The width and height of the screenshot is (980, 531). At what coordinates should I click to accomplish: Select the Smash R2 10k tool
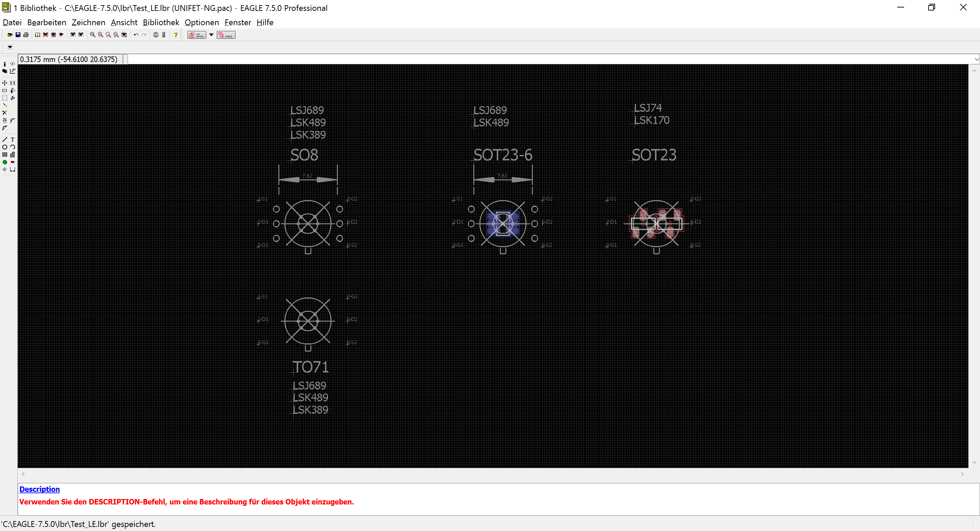[4, 120]
